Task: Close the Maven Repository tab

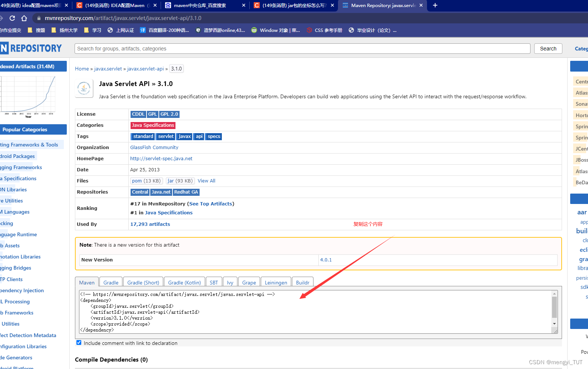Action: 421,5
